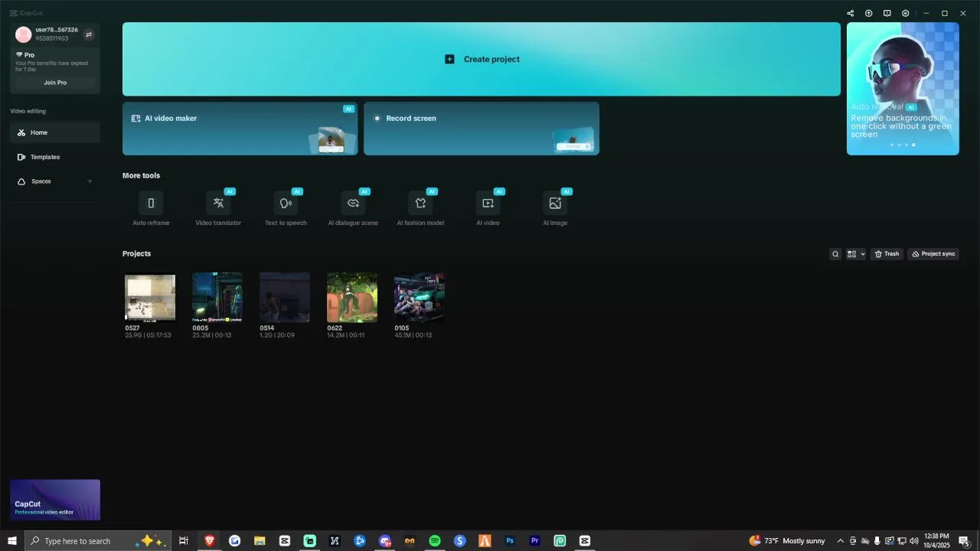The width and height of the screenshot is (980, 551).
Task: Open the Auto reframe tool icon
Action: click(151, 203)
